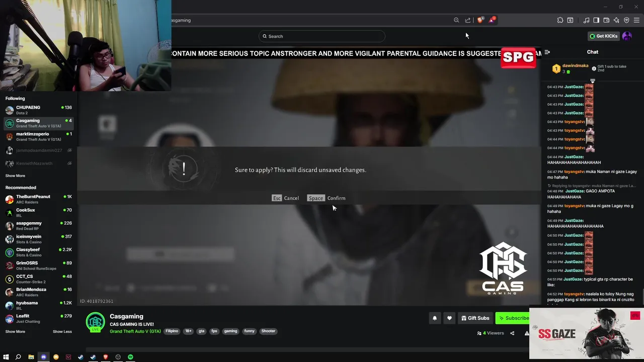Click toyangstv username in chat at 04:47 PM

click(x=574, y=171)
